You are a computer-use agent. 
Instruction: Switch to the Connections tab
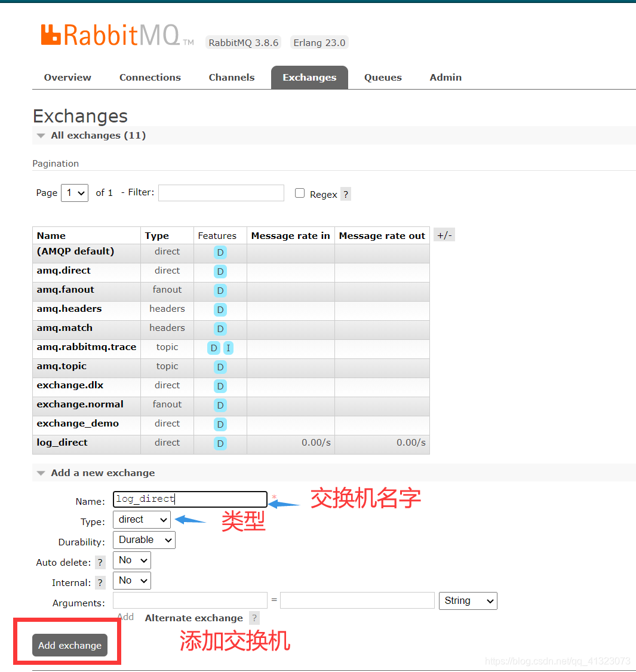(x=150, y=78)
